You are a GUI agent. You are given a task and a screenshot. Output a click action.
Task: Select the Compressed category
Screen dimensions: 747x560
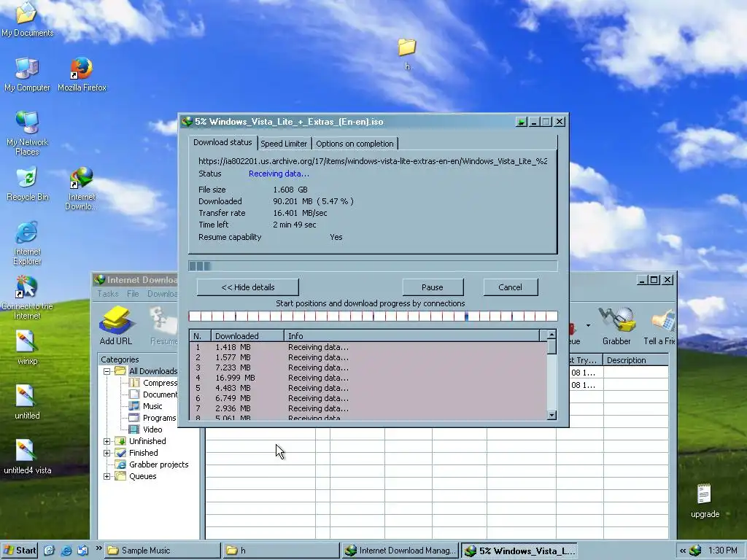click(160, 383)
